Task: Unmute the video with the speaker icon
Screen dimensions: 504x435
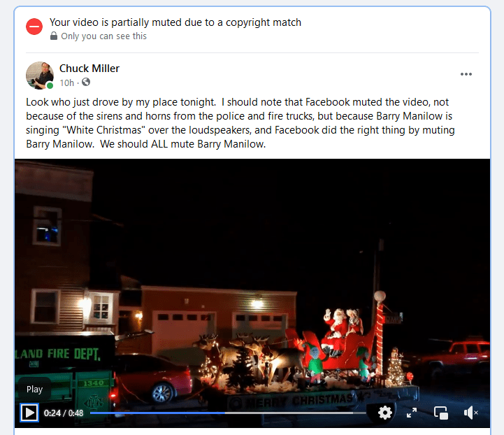Action: [470, 413]
